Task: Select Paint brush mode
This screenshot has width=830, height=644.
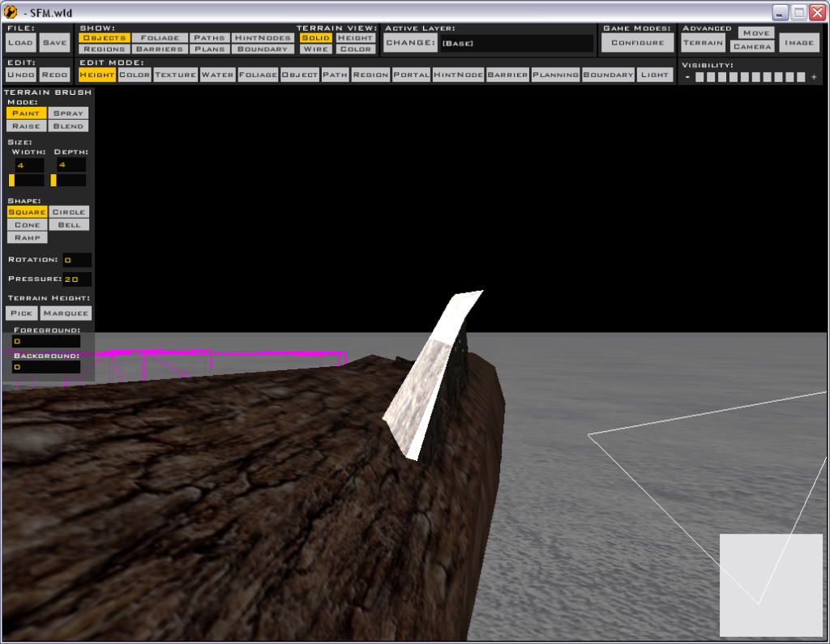Action: coord(26,113)
